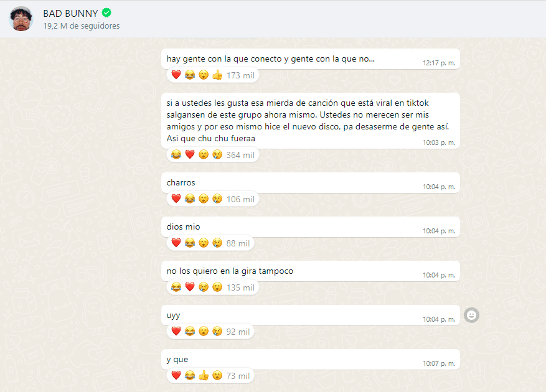Click thumbs up under 'hay gente con la que conecto'

tap(217, 75)
